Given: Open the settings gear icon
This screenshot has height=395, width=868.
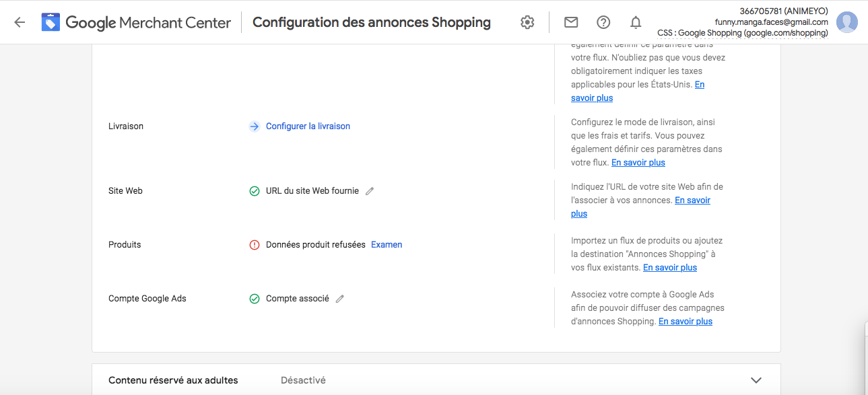Looking at the screenshot, I should click(x=527, y=22).
